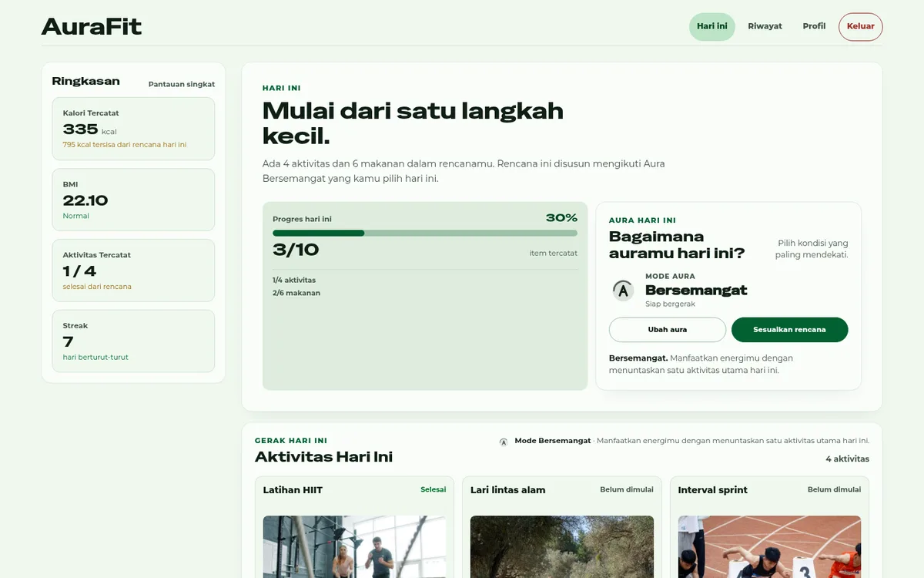
Task: Click the Aktivitas Hari Ini heading
Action: [x=324, y=457]
